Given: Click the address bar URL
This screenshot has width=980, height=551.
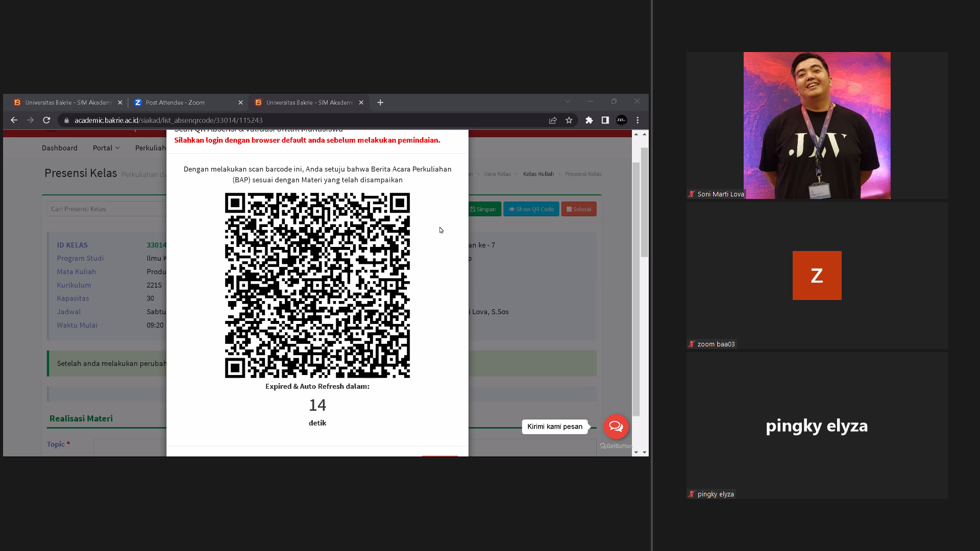Looking at the screenshot, I should [168, 120].
